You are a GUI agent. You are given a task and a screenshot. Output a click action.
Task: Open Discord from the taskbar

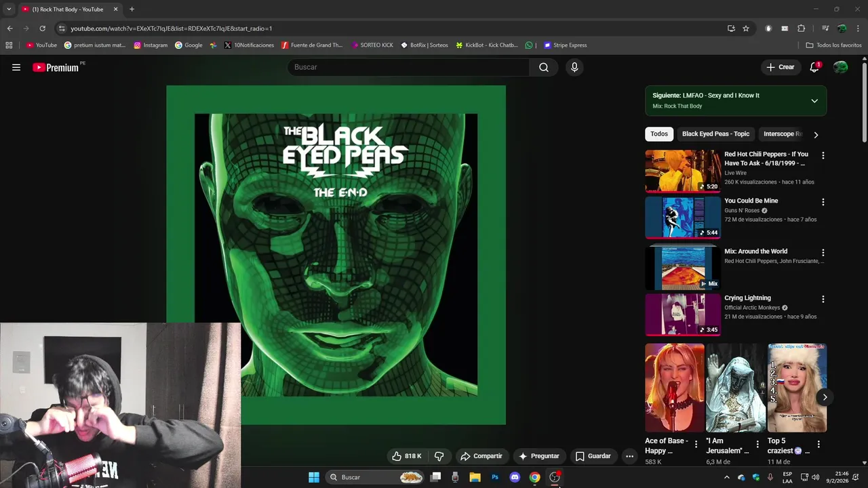click(515, 477)
